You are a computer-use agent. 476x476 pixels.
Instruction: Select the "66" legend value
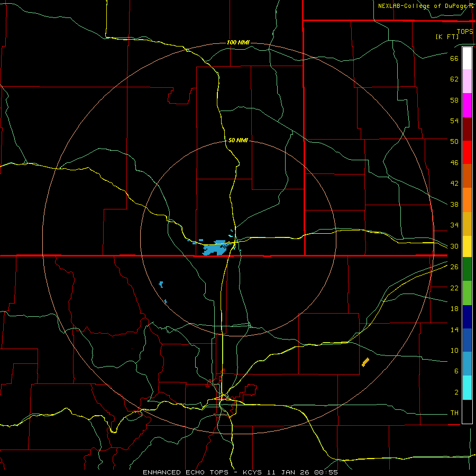(454, 58)
